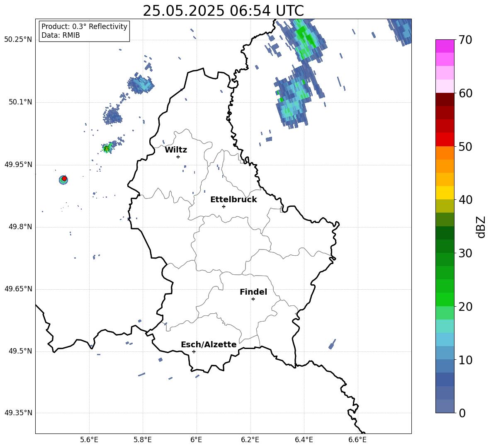Click the Esch/Alzette city label
This screenshot has height=448, width=491.
[209, 345]
